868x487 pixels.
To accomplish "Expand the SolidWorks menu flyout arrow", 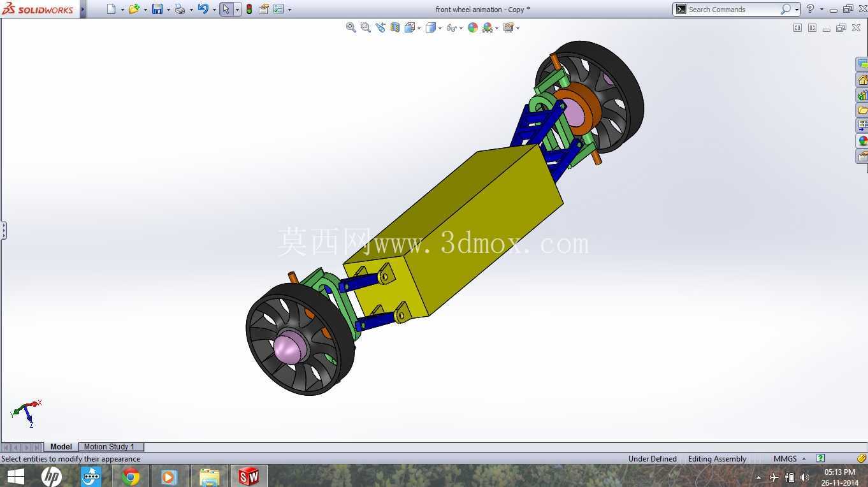I will pos(83,10).
